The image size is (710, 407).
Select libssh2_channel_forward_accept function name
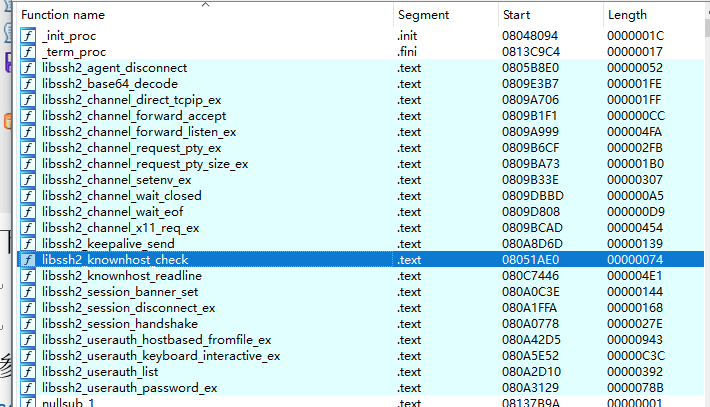coord(134,116)
